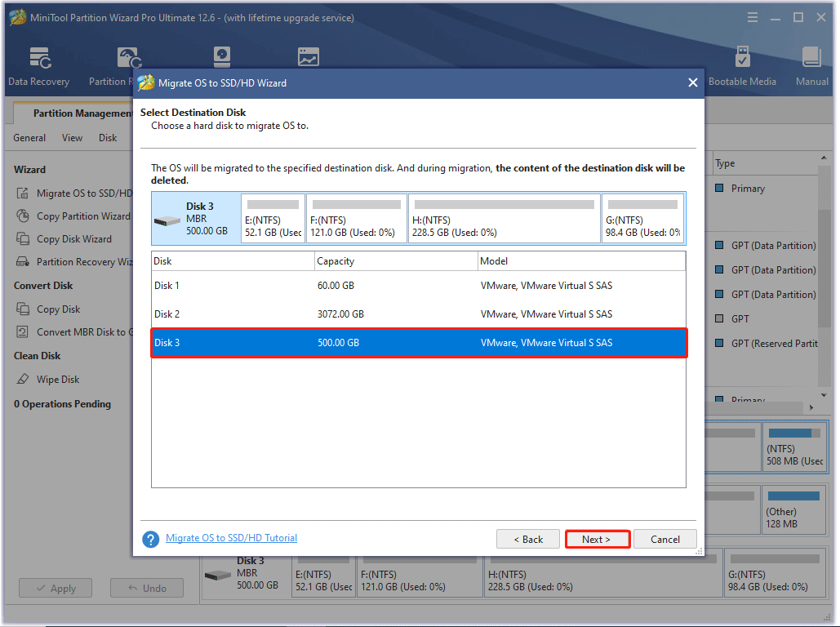The image size is (840, 627).
Task: Open the General menu
Action: 29,138
